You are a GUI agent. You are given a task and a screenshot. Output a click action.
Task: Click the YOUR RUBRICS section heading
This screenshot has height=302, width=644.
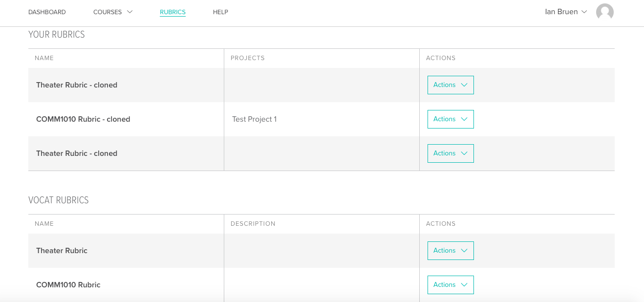[x=57, y=35]
